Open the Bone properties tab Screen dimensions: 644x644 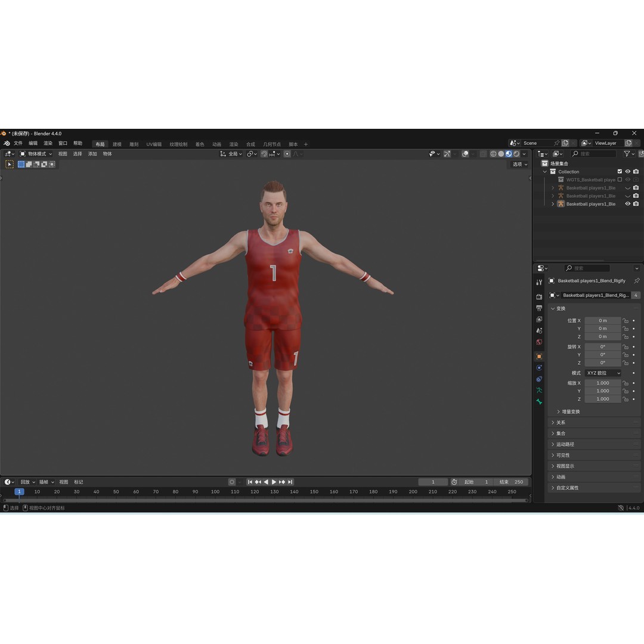click(539, 402)
